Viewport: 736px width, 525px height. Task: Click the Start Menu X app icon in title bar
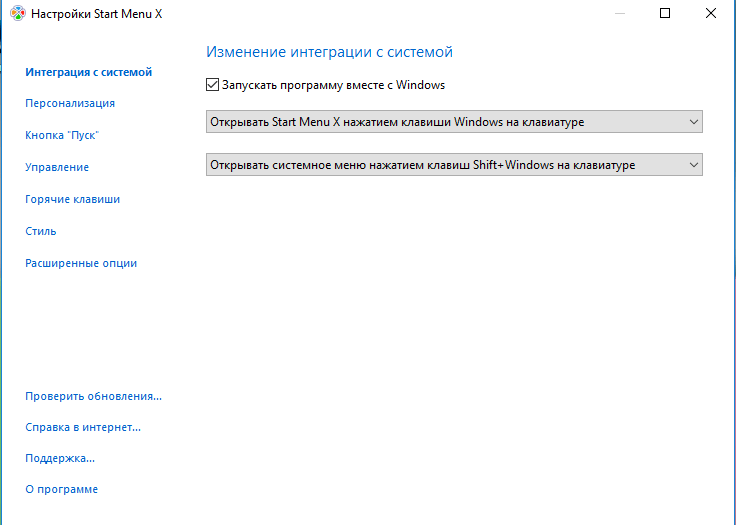[x=17, y=14]
